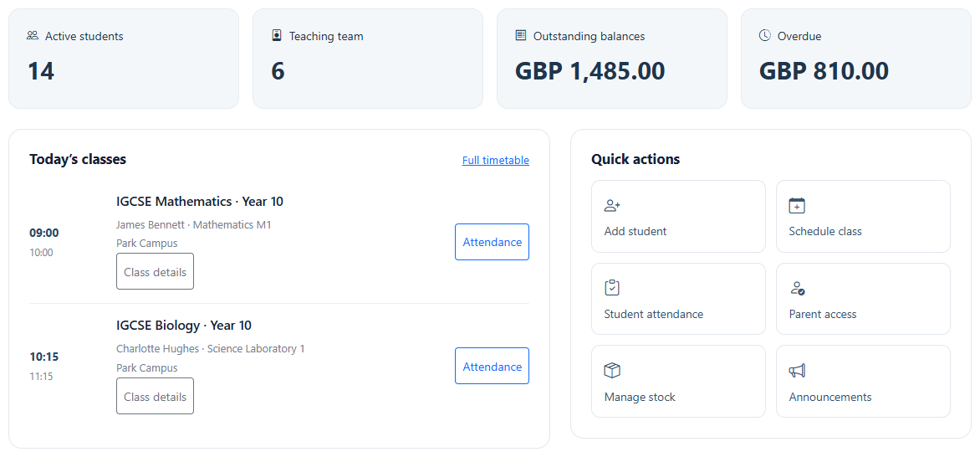Click the Today's classes heading

(x=78, y=159)
